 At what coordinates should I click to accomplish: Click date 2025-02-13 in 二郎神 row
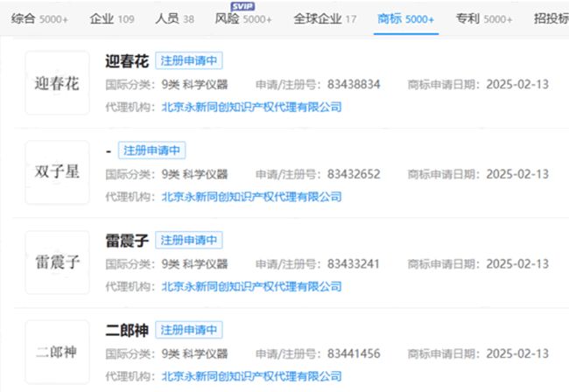(x=517, y=353)
